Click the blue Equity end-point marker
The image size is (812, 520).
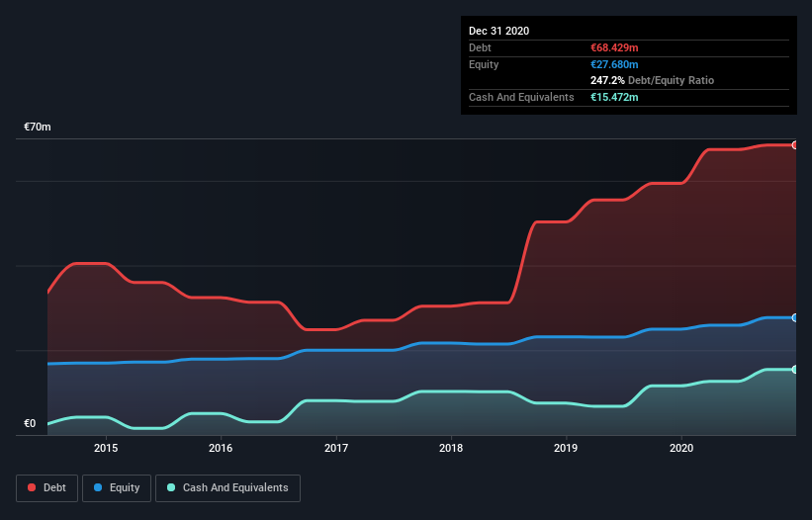(795, 317)
